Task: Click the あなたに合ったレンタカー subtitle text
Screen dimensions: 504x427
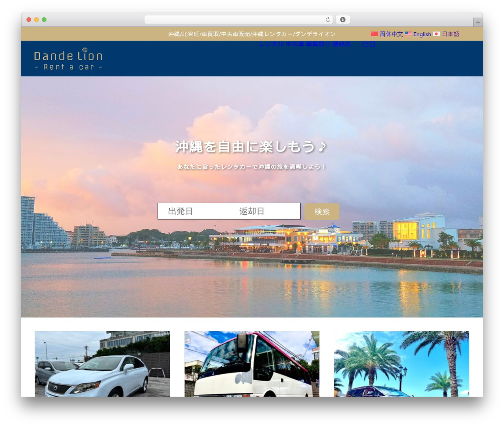Action: pos(252,167)
